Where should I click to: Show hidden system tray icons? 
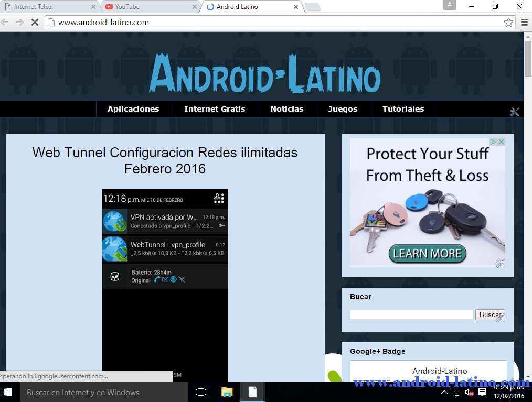click(444, 392)
